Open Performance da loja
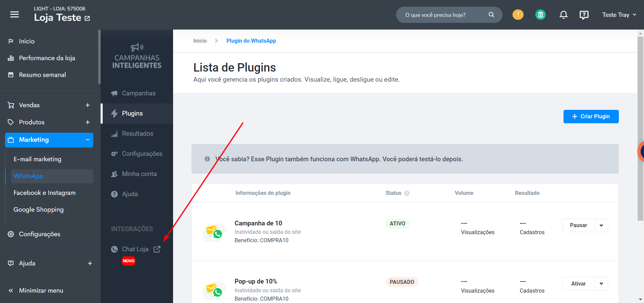The image size is (644, 303). point(47,58)
